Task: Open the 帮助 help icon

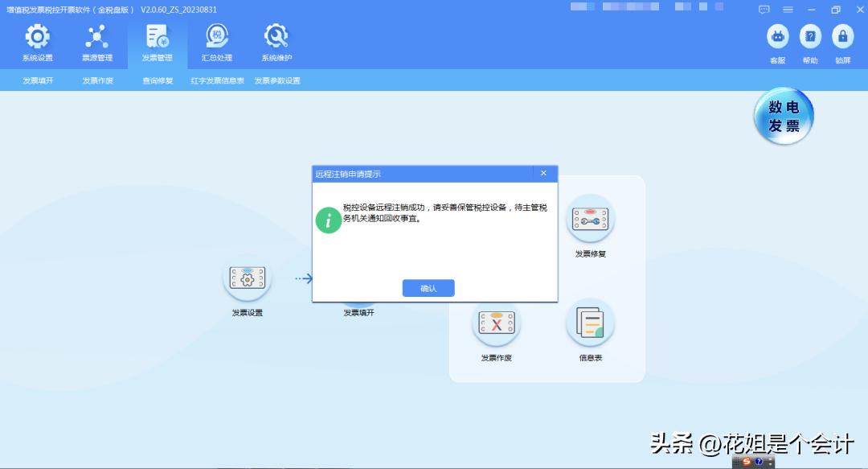Action: click(x=809, y=39)
